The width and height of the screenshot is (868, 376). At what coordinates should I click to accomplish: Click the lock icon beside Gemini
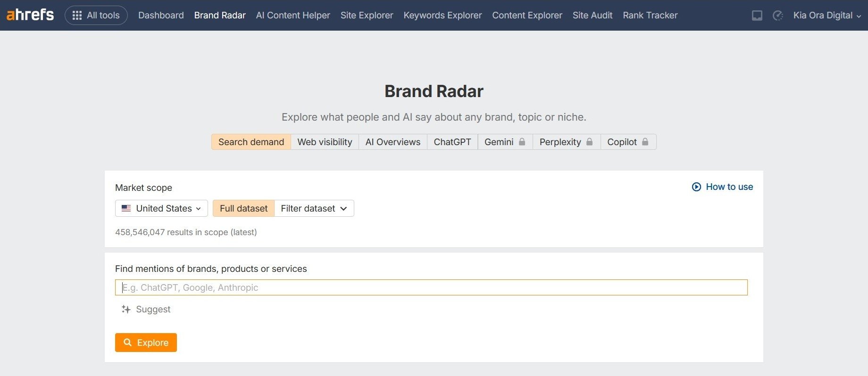pyautogui.click(x=522, y=142)
